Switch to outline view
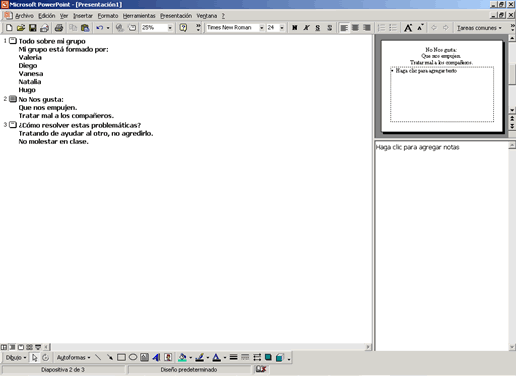This screenshot has width=517, height=377. [12, 347]
